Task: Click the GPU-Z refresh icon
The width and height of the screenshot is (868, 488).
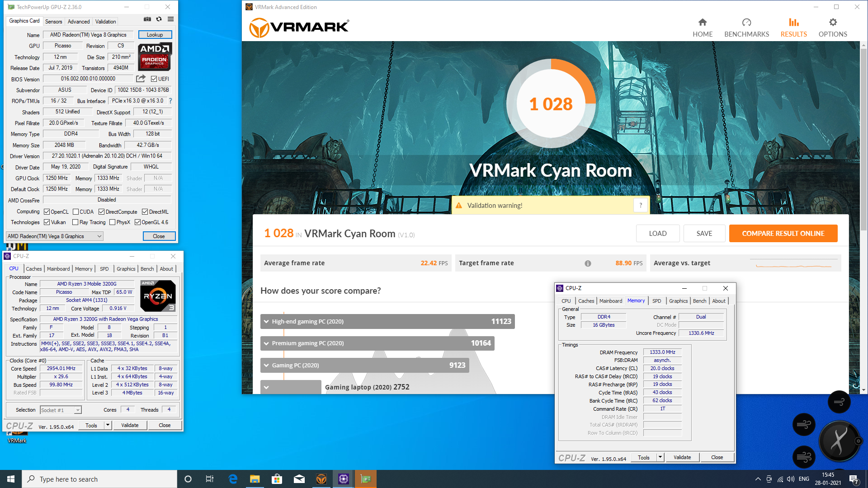Action: tap(159, 19)
